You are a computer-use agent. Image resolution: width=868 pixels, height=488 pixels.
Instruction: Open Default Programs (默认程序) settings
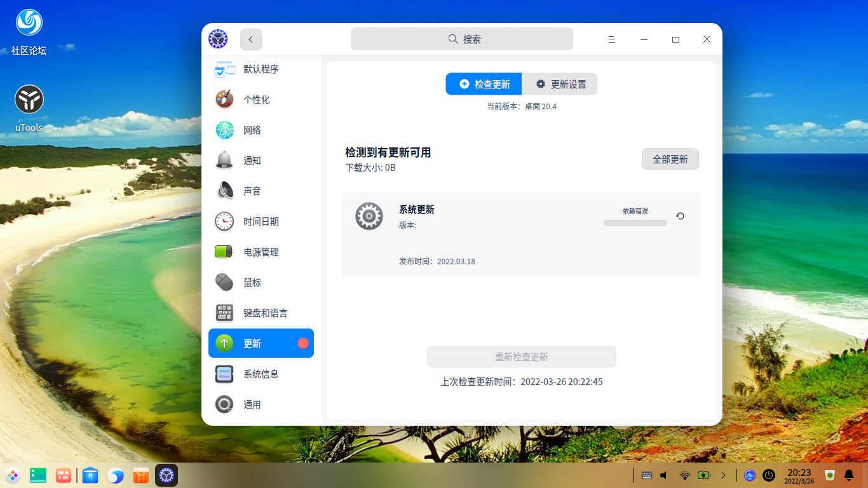261,69
